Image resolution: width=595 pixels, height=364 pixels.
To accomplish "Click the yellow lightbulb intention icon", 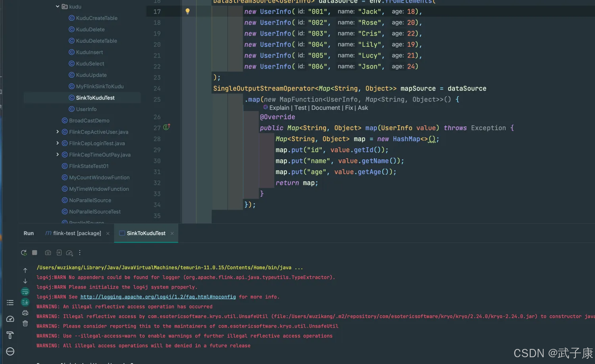I will [x=188, y=11].
